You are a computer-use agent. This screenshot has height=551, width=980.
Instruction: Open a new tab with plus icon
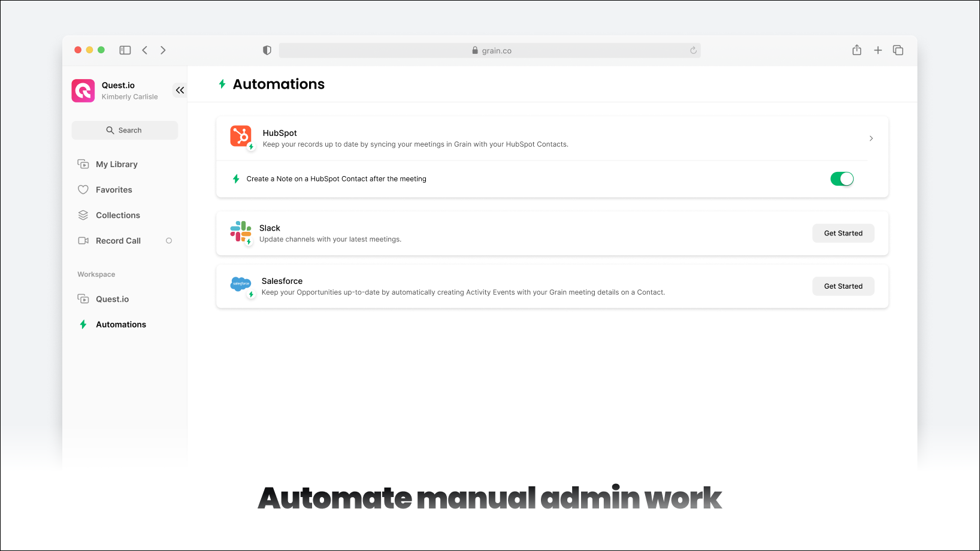point(878,50)
